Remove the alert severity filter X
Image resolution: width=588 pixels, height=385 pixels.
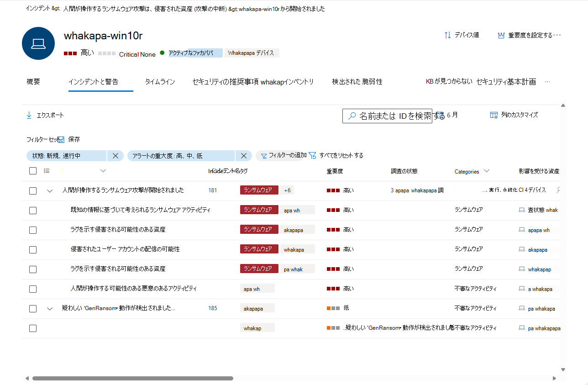(x=244, y=156)
